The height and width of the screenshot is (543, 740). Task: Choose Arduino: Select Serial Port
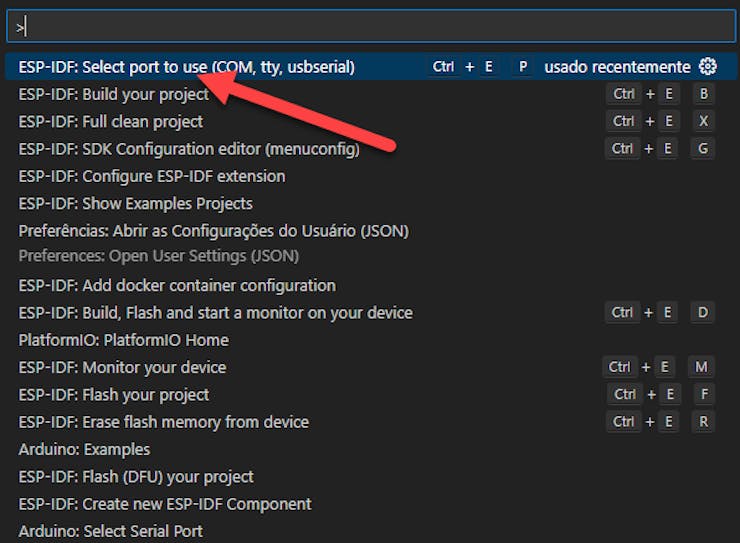tap(111, 531)
